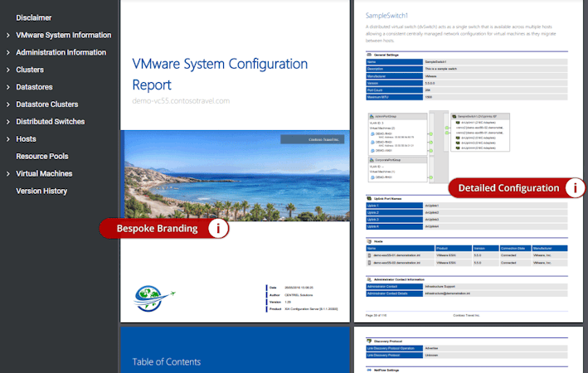Open Version History bookmark
Image resolution: width=588 pixels, height=373 pixels.
(x=41, y=191)
